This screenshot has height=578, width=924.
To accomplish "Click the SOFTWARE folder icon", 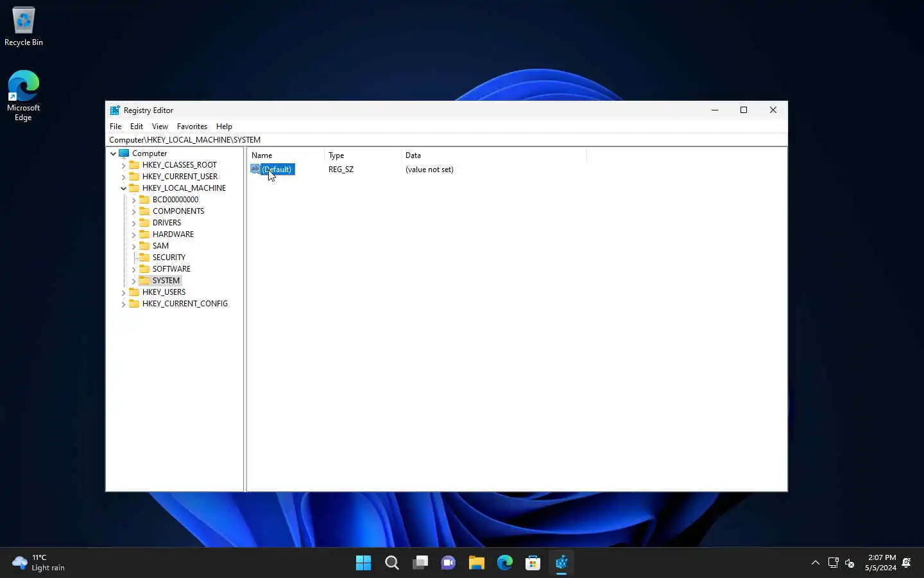I will point(144,269).
